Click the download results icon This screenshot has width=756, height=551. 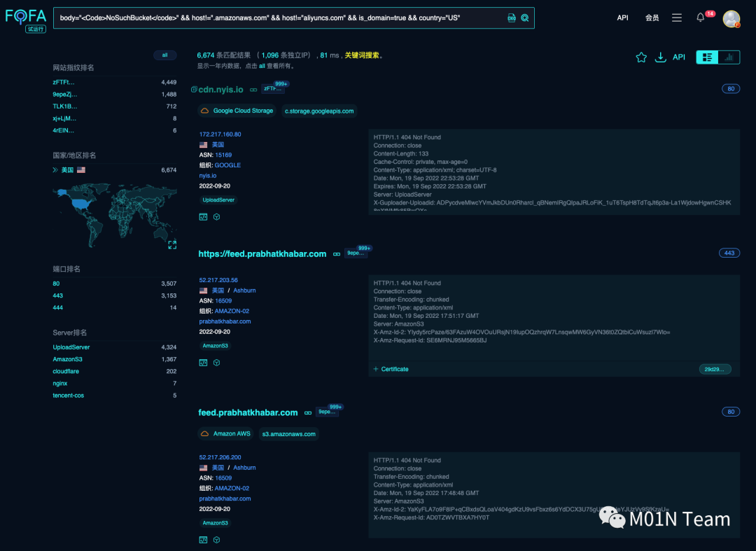[x=661, y=57]
